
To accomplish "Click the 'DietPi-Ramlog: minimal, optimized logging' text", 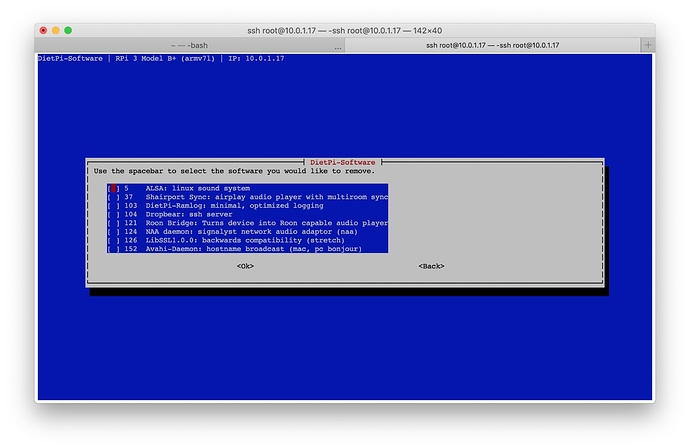I will (235, 206).
